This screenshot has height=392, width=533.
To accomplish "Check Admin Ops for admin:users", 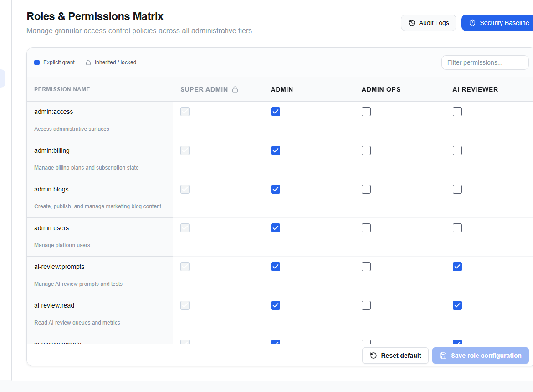I will coord(366,228).
